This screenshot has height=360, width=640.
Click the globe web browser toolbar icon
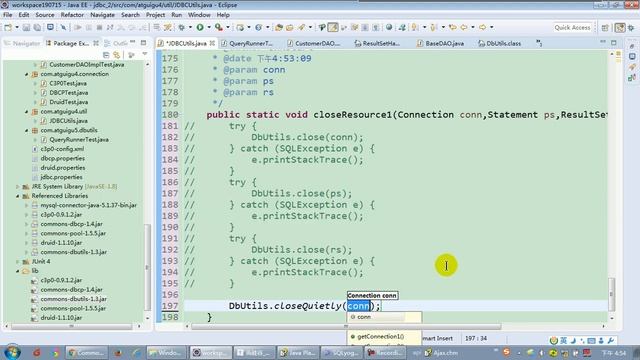tap(389, 27)
